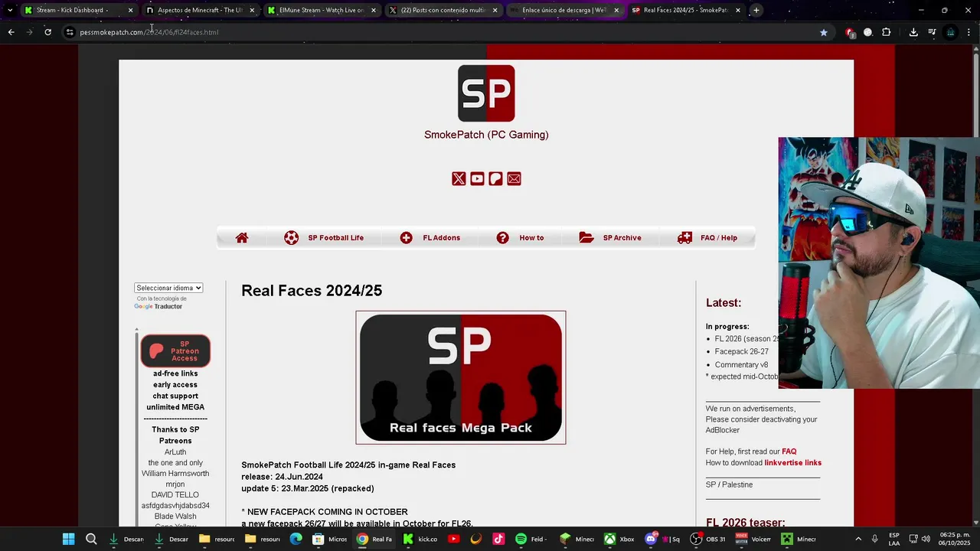Switch to Posts con contenido multimedia tab

pyautogui.click(x=443, y=10)
